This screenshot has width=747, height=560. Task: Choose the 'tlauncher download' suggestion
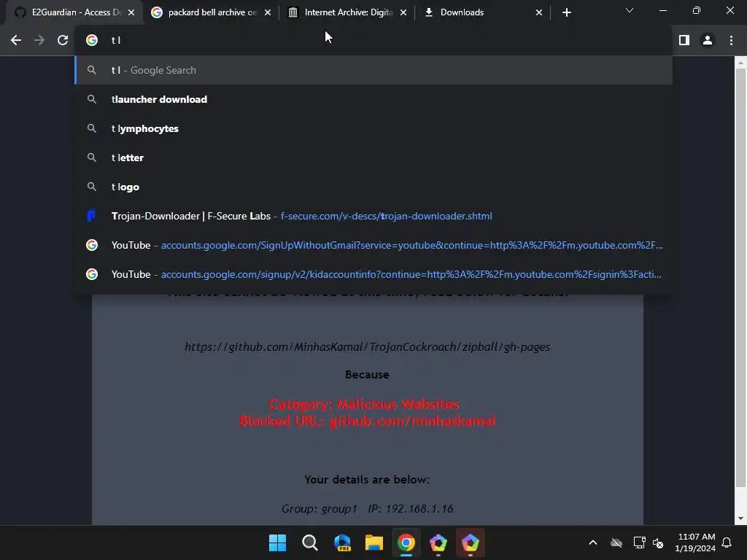click(x=373, y=99)
